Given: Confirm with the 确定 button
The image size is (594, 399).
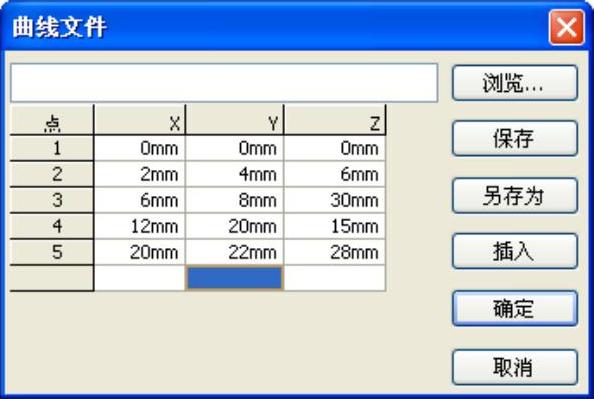Looking at the screenshot, I should tap(515, 308).
